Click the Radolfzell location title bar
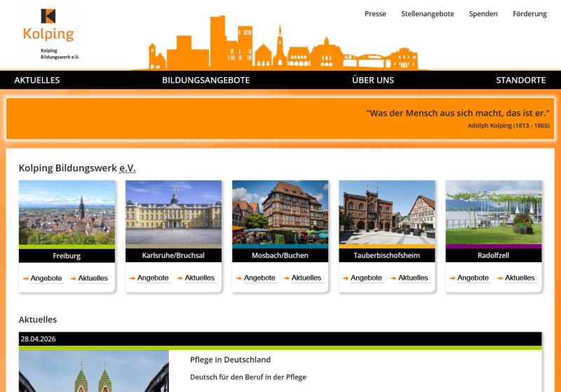This screenshot has width=561, height=392. point(494,255)
